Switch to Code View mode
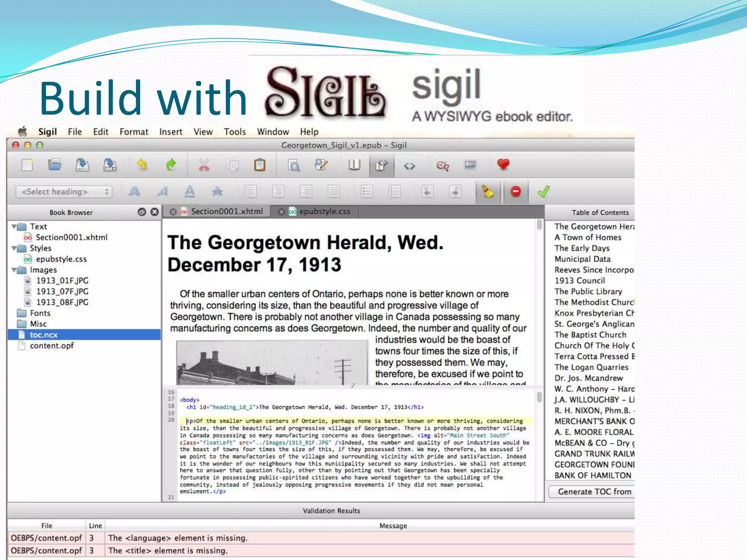The image size is (747, 560). pyautogui.click(x=409, y=166)
